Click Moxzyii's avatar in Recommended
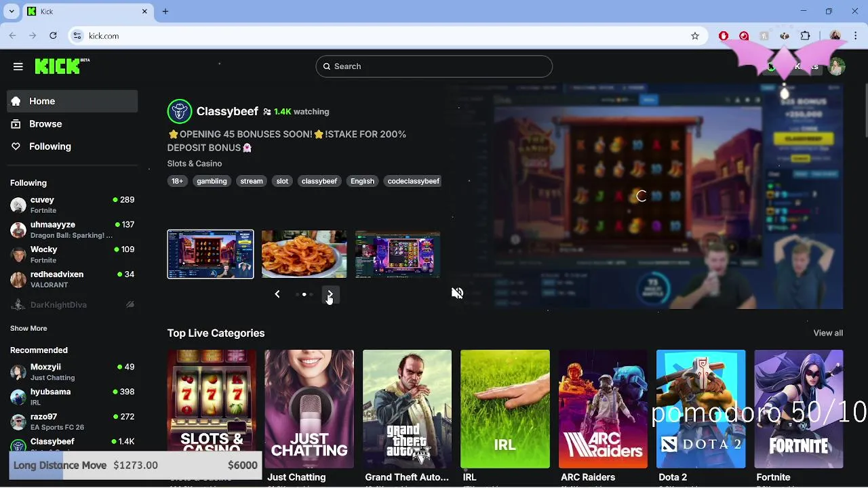This screenshot has width=868, height=488. [x=18, y=372]
